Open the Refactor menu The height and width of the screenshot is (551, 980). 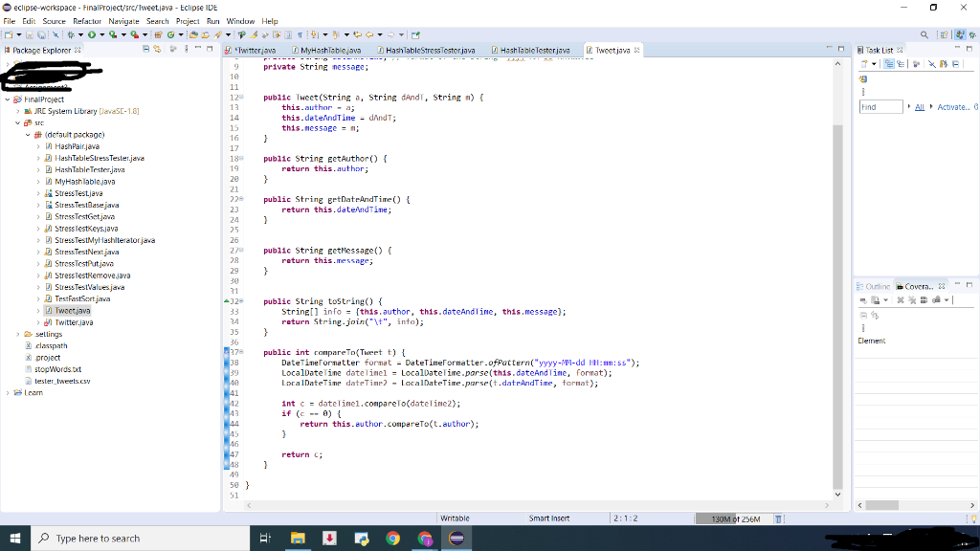[x=87, y=21]
